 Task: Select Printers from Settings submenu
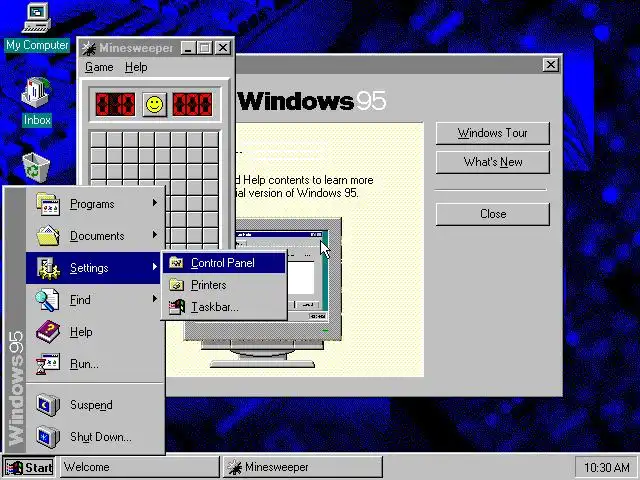224,284
